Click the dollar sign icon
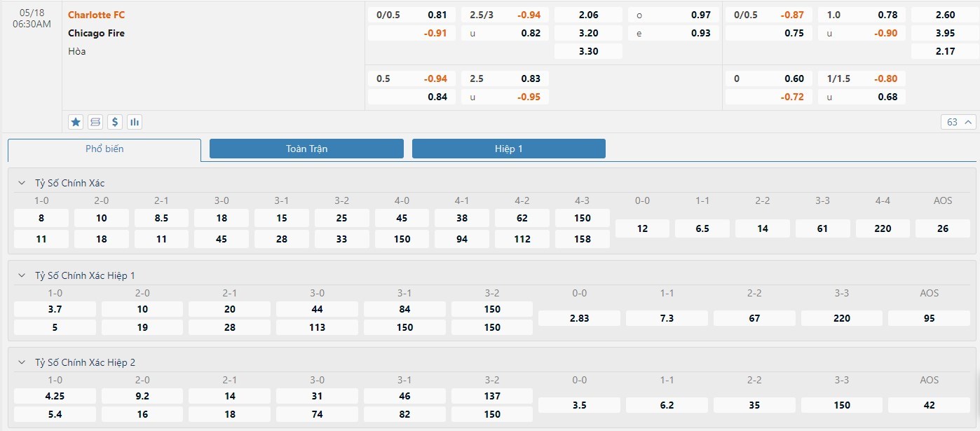This screenshot has width=980, height=431. click(115, 122)
